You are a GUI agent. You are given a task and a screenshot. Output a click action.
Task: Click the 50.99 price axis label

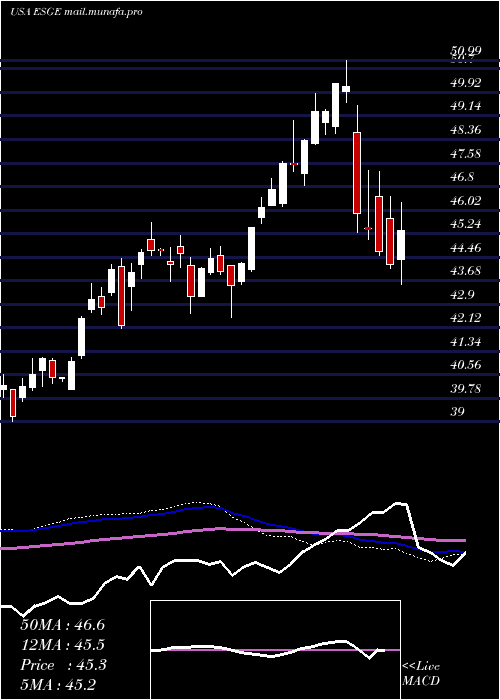(x=466, y=52)
